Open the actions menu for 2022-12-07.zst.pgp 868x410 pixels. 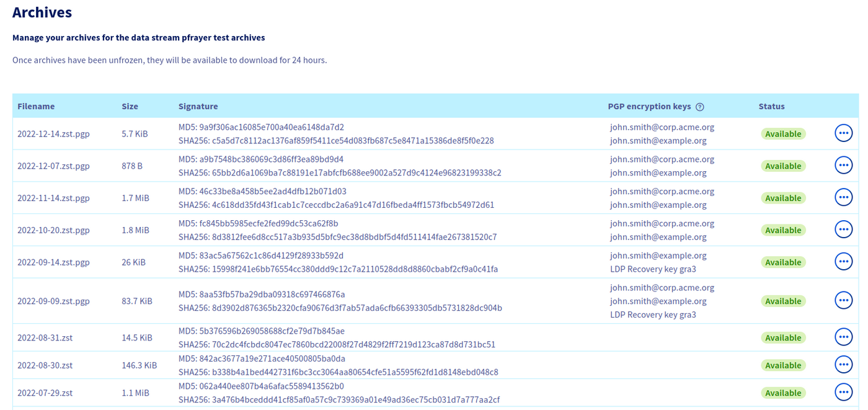844,165
